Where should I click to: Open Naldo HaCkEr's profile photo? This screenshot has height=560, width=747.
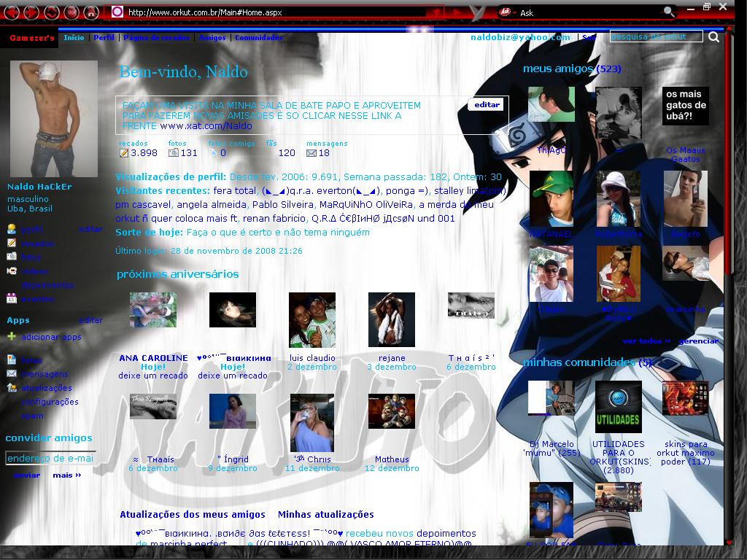[x=54, y=119]
